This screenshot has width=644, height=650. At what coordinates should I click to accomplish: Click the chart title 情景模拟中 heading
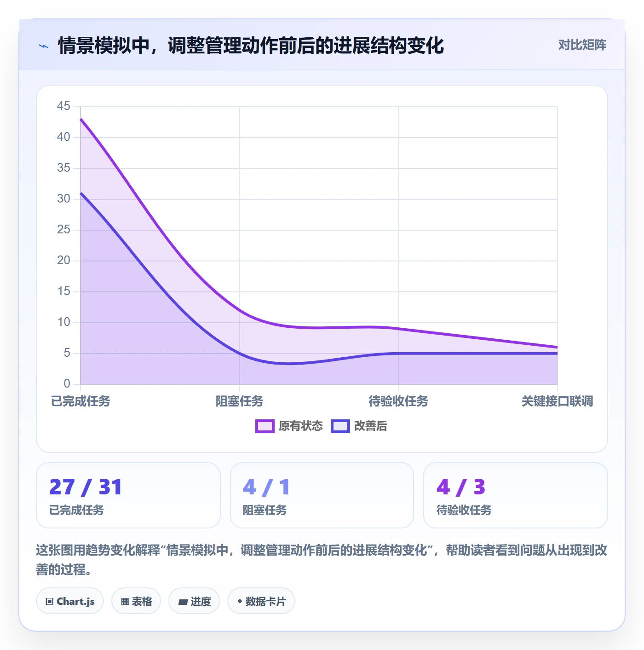pyautogui.click(x=251, y=46)
